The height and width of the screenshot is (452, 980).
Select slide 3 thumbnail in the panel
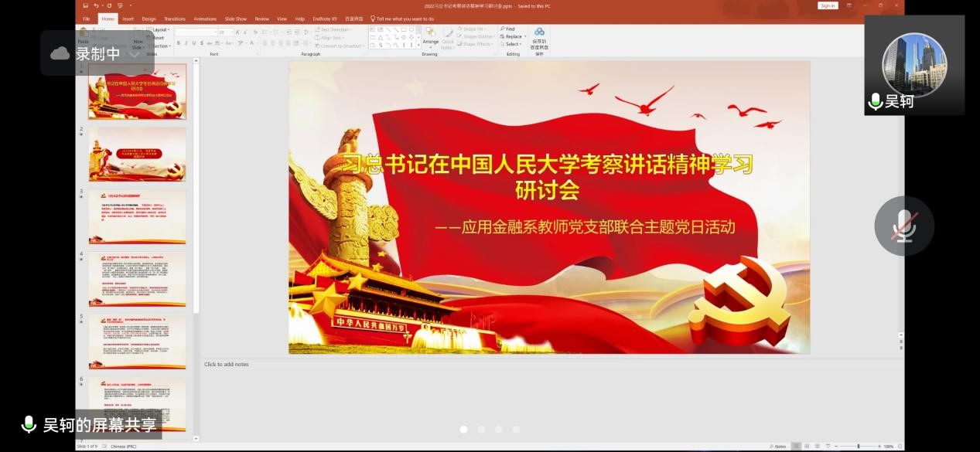(x=137, y=216)
